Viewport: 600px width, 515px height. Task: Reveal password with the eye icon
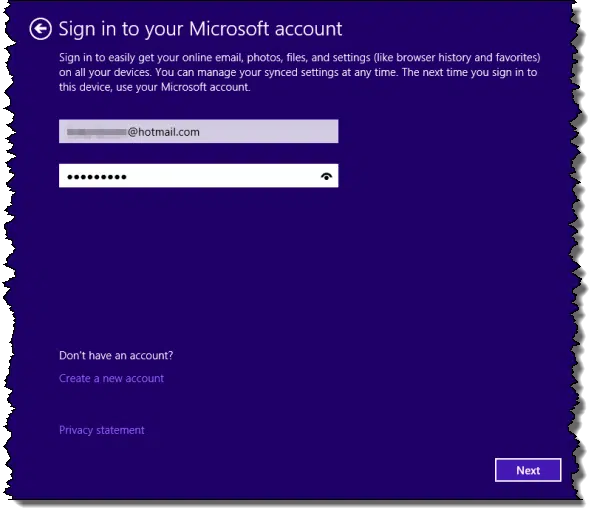pos(326,176)
